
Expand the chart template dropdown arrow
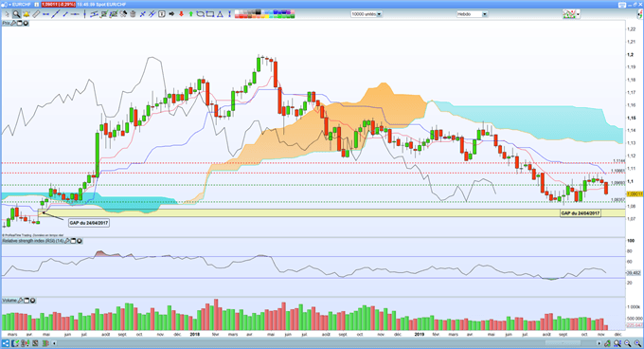point(578,14)
